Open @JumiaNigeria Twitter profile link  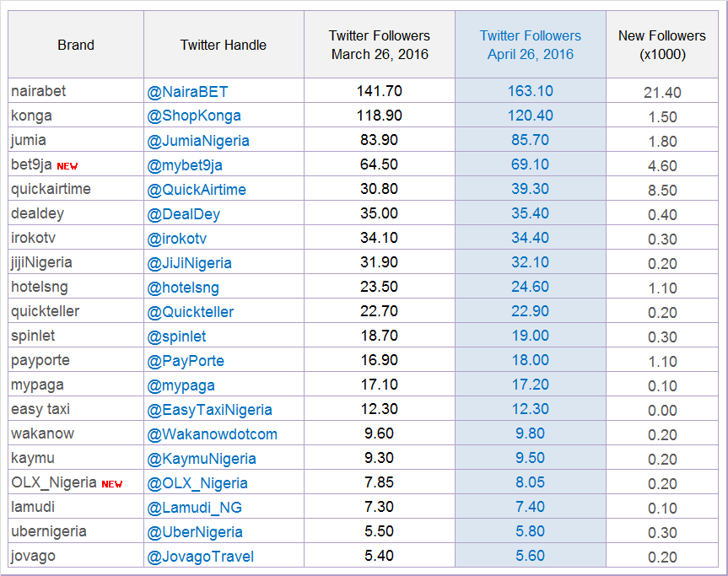(x=197, y=140)
